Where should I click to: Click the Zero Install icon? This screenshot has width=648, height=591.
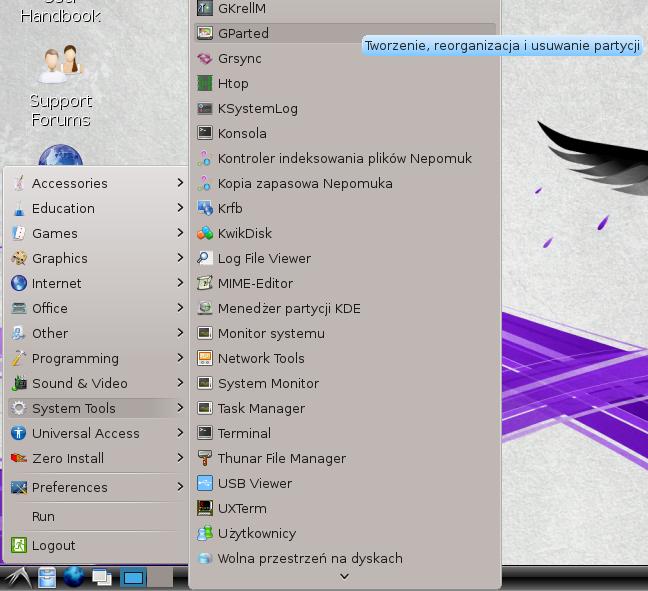point(19,458)
